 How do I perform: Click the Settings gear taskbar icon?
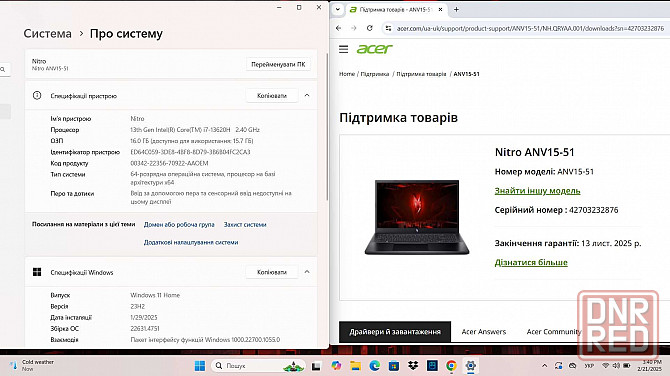(470, 366)
